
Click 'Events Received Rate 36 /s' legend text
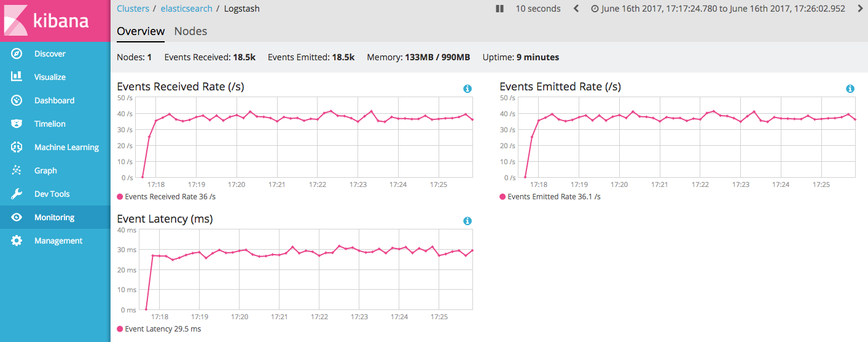[x=170, y=197]
